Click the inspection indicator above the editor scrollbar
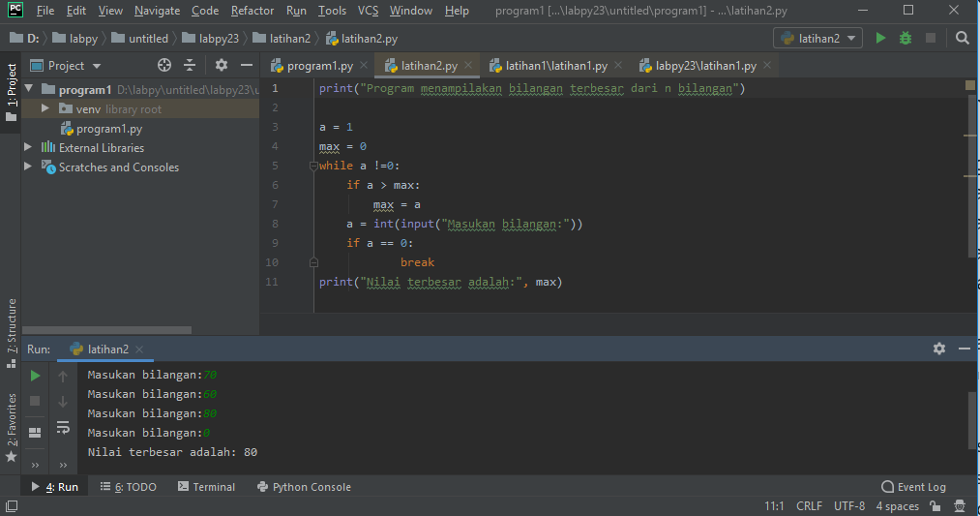Screen dimensions: 980x516 point(970,85)
